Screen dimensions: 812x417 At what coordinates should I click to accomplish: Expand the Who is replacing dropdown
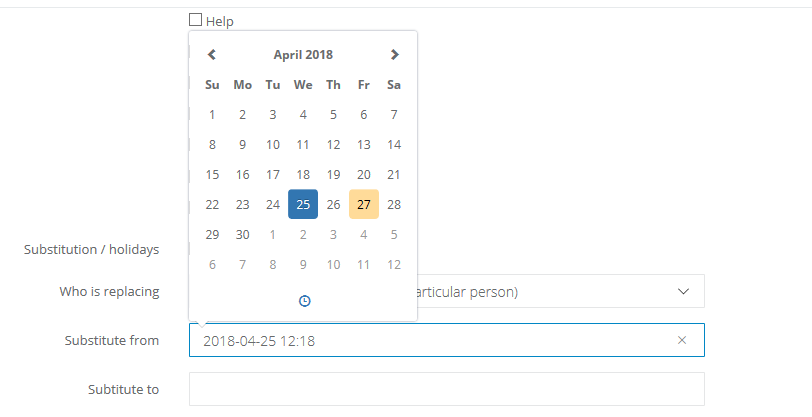coord(684,292)
